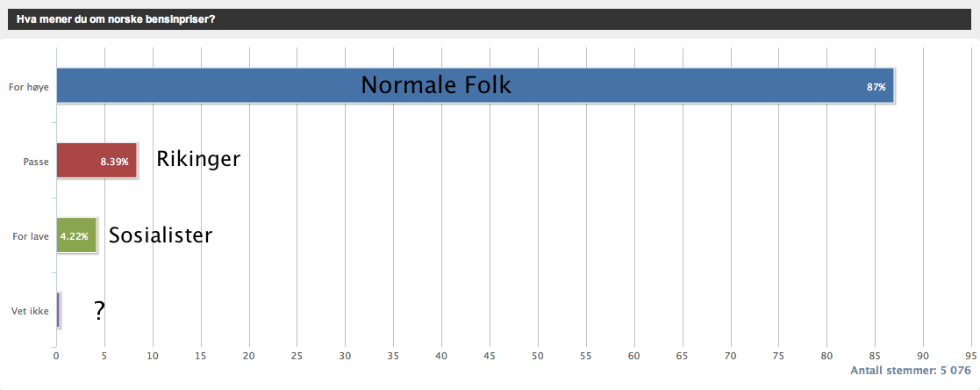Click the 87% value label
Screen dimensions: 980x390
876,88
